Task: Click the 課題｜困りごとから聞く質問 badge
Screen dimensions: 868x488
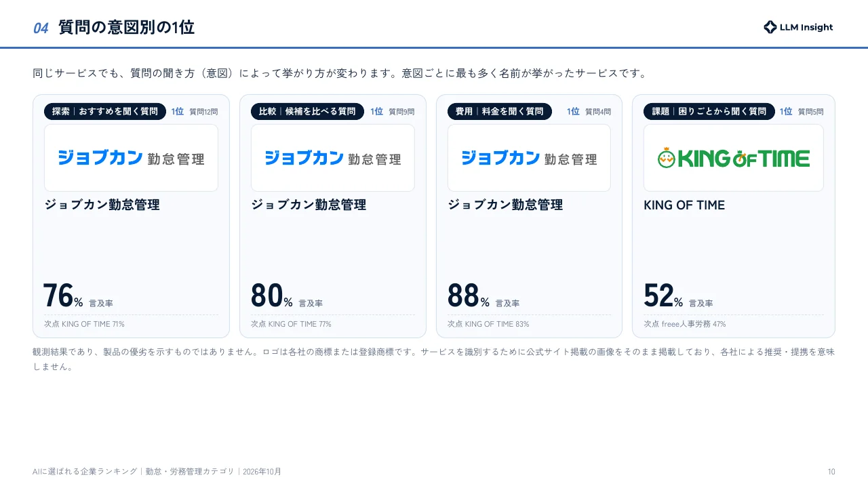Action: click(x=709, y=111)
